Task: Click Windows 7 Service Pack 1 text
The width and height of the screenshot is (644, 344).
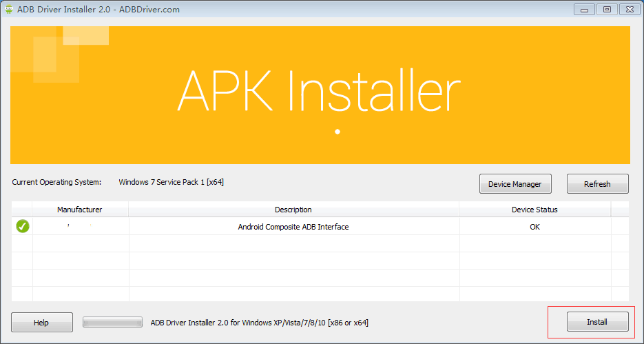Action: [172, 182]
